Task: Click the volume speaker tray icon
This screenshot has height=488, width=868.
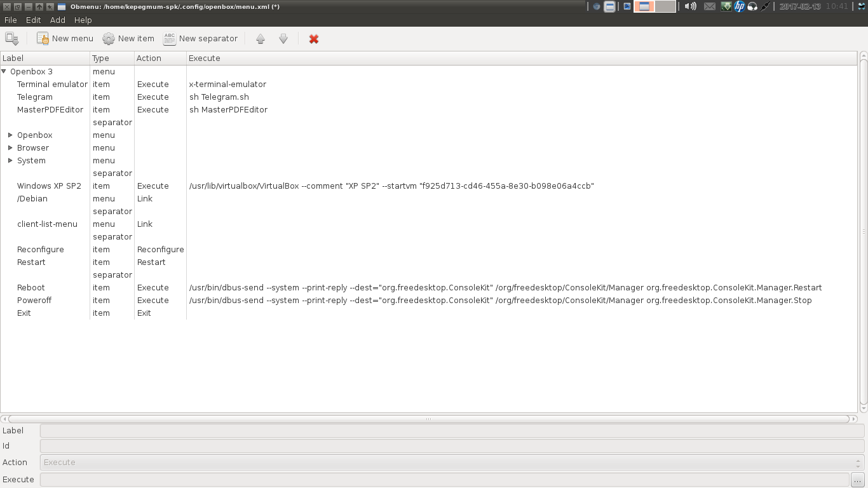Action: point(691,6)
